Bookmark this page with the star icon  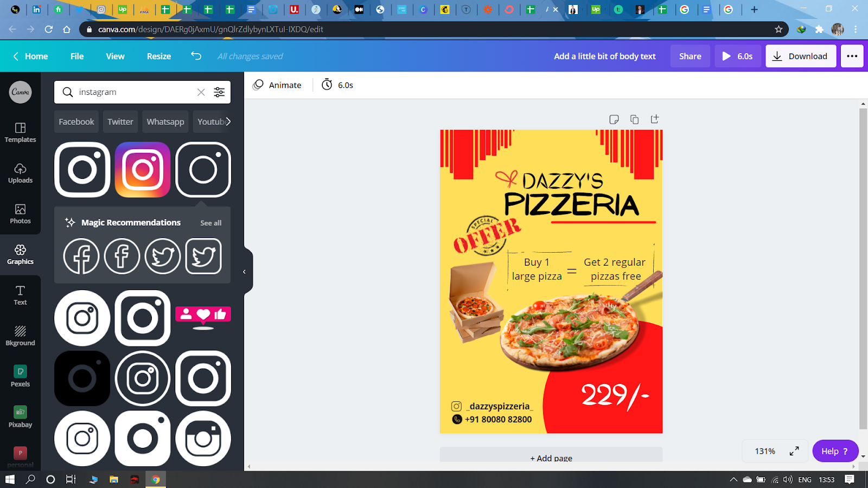(x=778, y=29)
